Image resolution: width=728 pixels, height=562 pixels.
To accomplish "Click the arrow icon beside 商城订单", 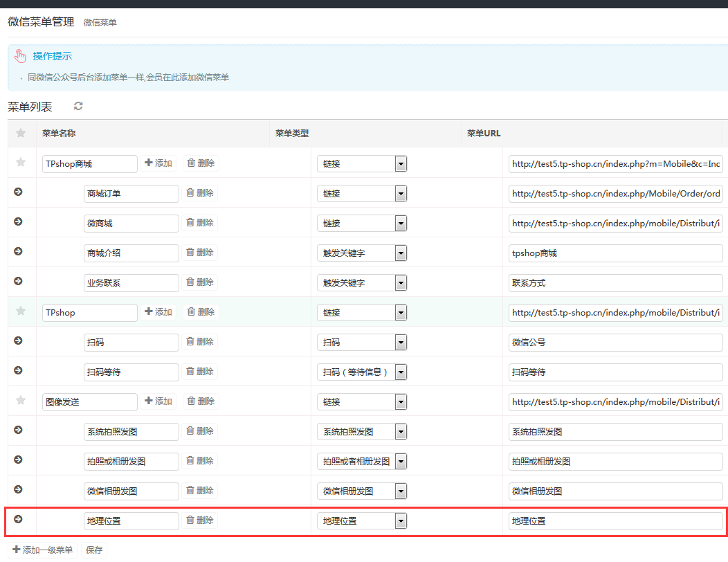I will [18, 192].
